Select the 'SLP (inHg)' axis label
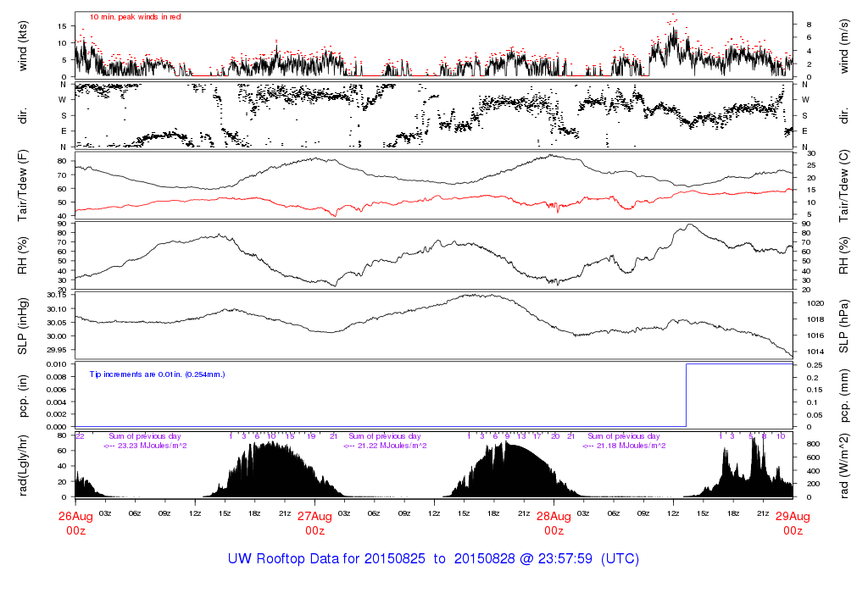The height and width of the screenshot is (593, 868). pos(23,326)
